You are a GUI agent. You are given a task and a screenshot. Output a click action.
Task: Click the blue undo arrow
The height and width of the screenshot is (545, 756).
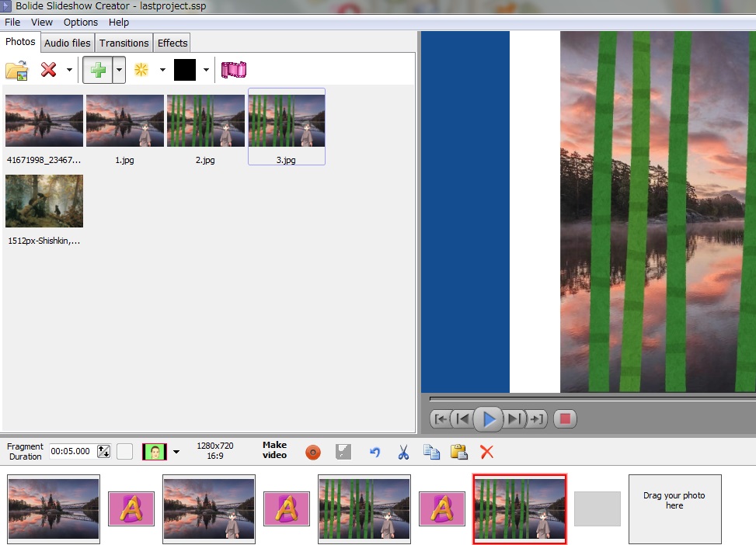click(x=375, y=452)
